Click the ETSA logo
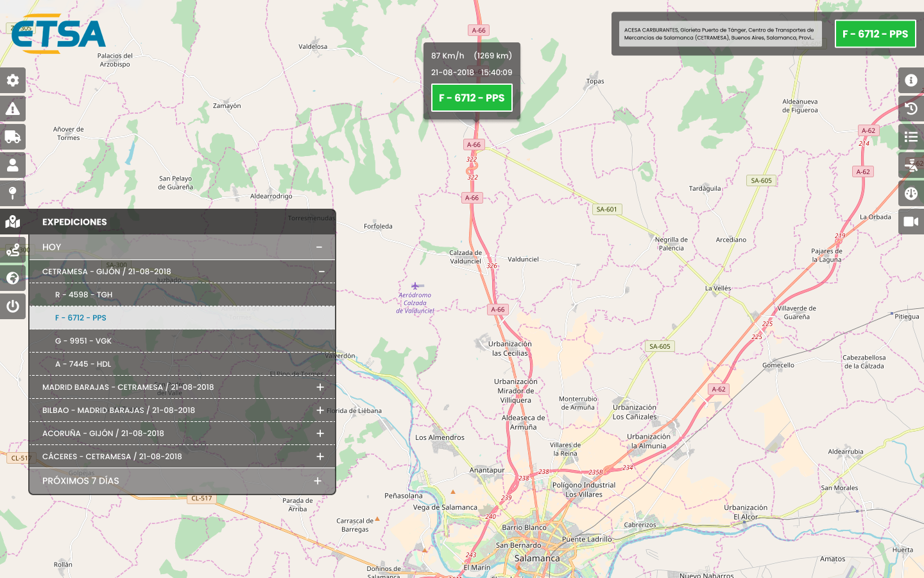 pos(58,34)
